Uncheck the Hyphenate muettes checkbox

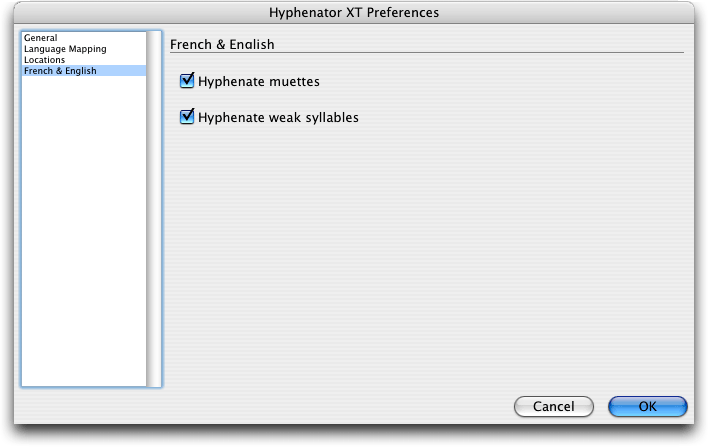click(x=187, y=81)
